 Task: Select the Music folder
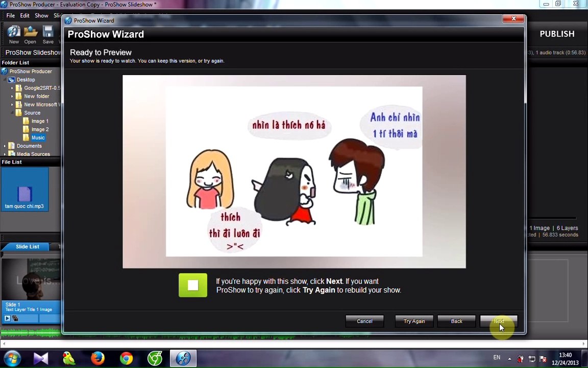[38, 137]
